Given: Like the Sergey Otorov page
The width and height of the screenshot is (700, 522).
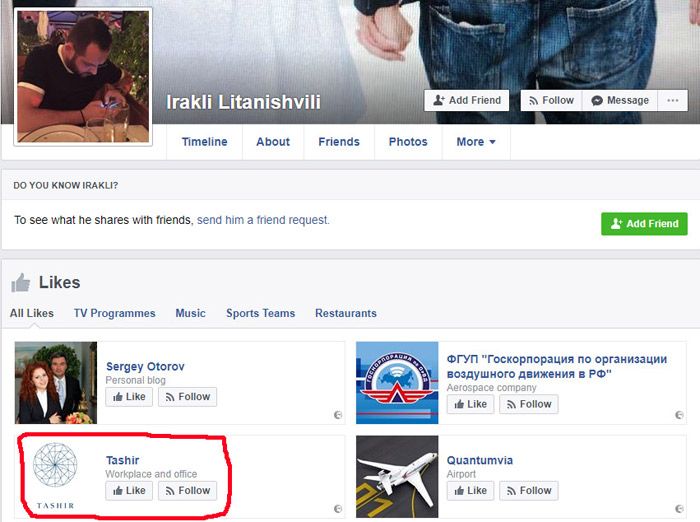Looking at the screenshot, I should tap(129, 397).
